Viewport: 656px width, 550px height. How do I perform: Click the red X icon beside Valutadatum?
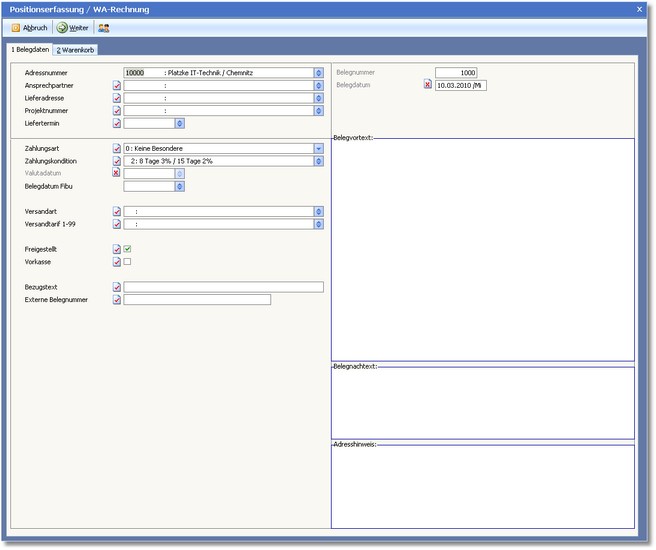(x=117, y=173)
